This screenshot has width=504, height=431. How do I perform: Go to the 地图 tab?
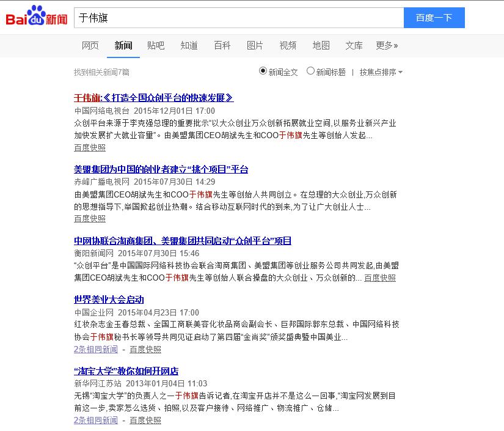pyautogui.click(x=321, y=46)
